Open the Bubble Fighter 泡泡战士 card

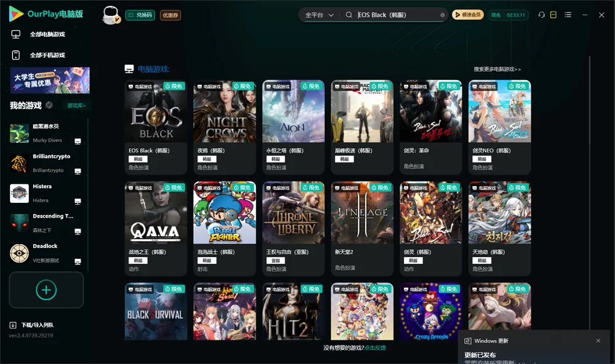point(224,229)
